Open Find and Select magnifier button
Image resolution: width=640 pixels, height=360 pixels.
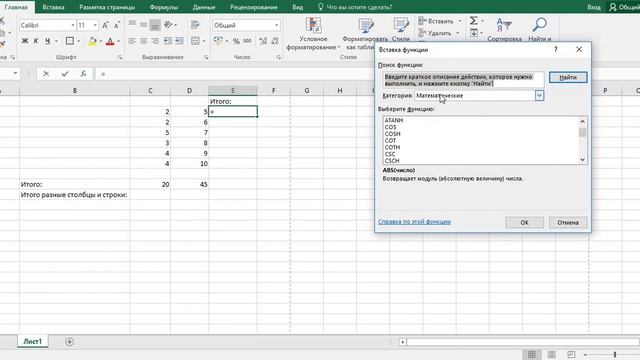click(x=539, y=29)
